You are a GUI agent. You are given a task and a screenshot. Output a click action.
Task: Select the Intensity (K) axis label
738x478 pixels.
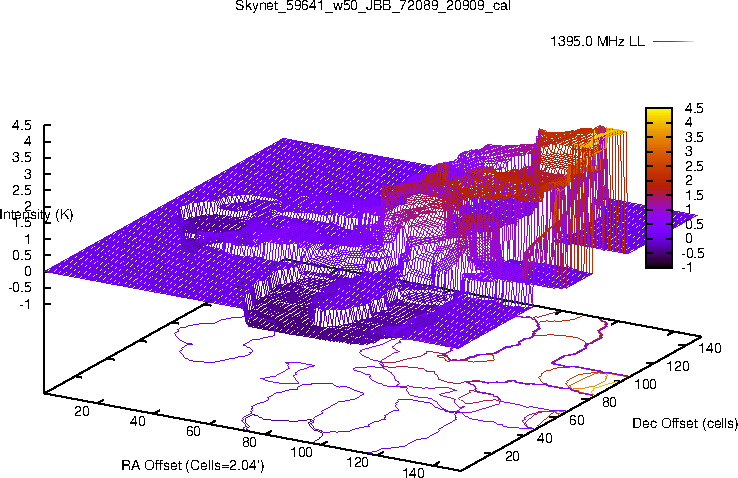click(37, 215)
